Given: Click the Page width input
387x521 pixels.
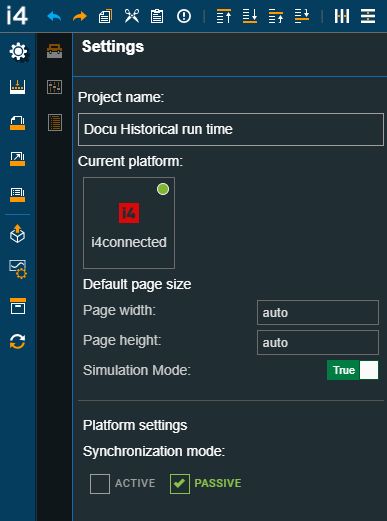Looking at the screenshot, I should (318, 312).
